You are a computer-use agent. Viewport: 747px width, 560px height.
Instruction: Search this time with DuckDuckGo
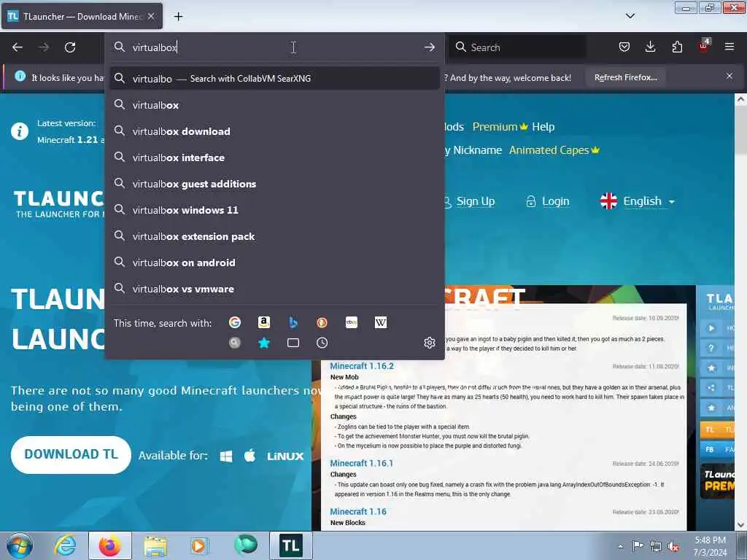322,322
